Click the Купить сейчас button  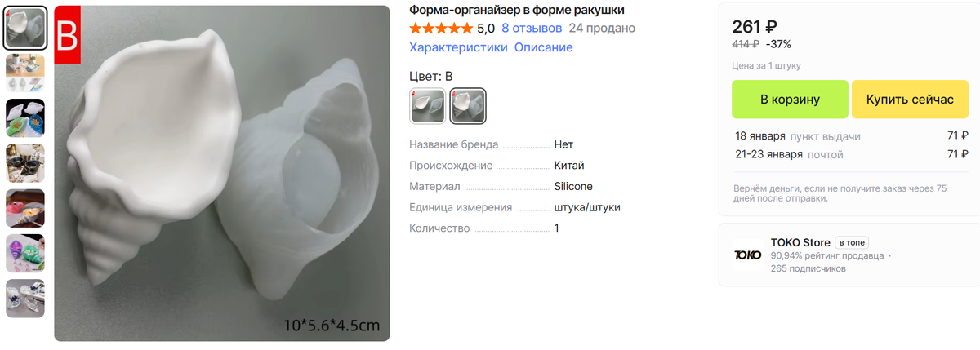910,100
